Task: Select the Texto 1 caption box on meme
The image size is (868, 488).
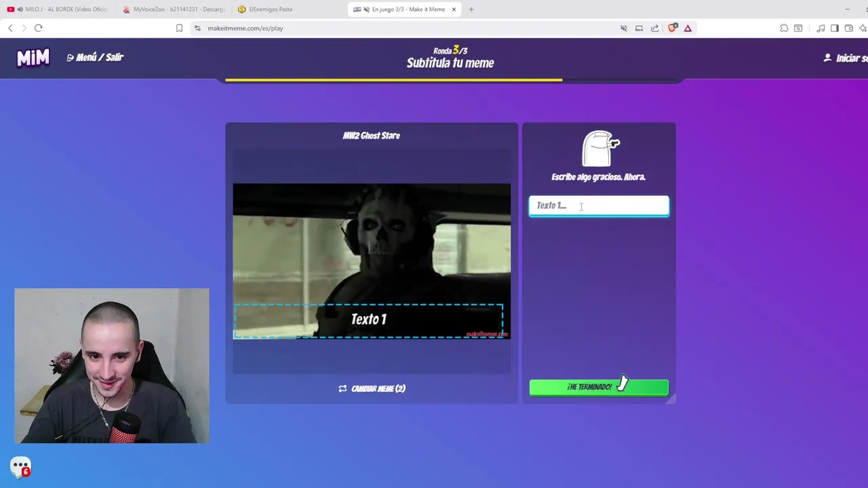Action: pos(368,320)
